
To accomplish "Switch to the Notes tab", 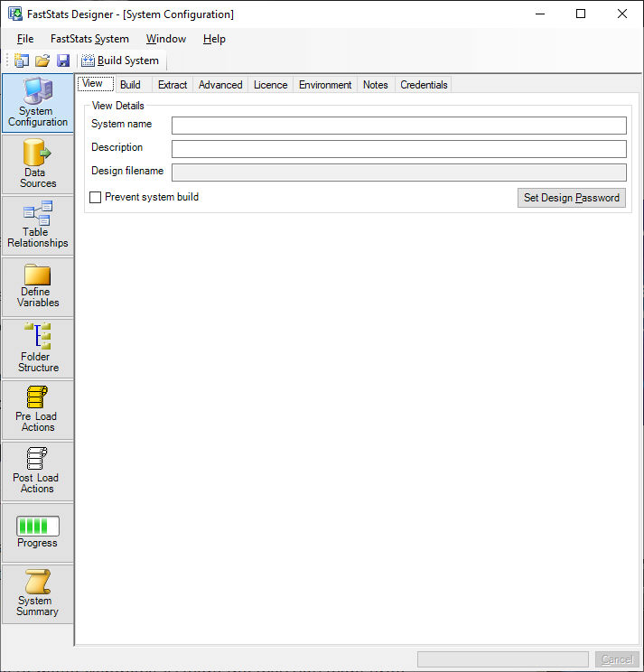I will pos(376,85).
